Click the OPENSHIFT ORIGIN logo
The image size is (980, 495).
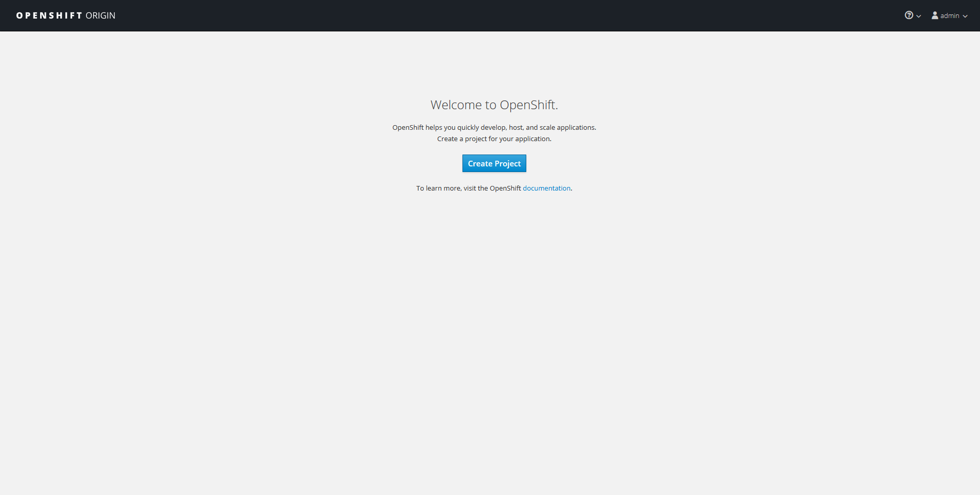66,15
